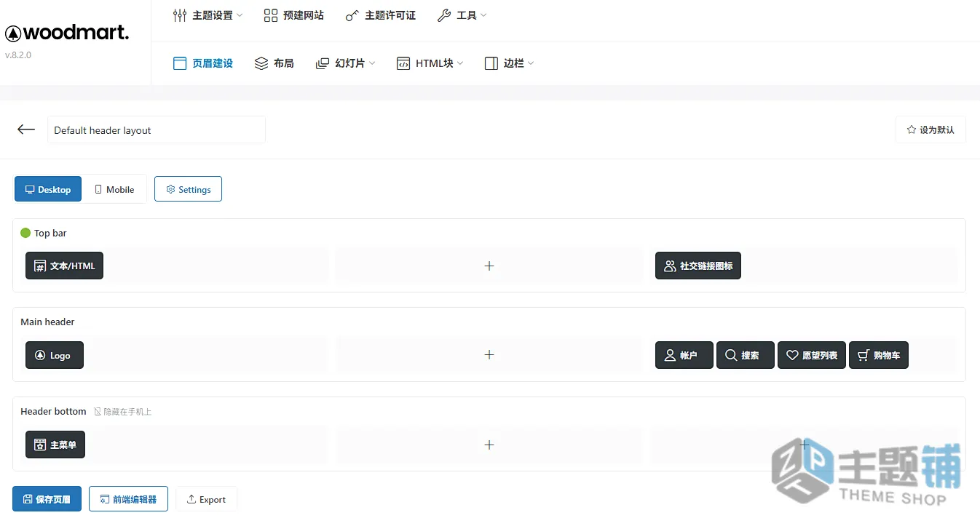
Task: Add element to Main header center column
Action: pos(489,354)
